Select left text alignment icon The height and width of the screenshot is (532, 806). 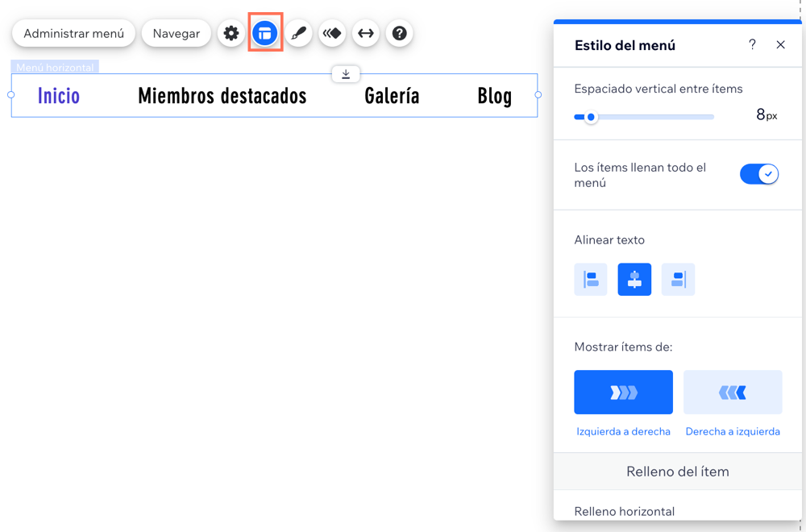click(591, 278)
